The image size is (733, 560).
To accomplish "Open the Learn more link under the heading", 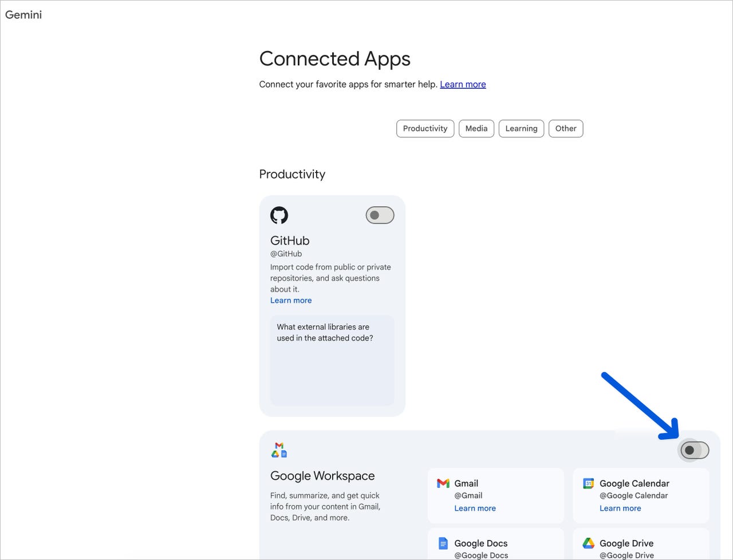I will click(463, 84).
